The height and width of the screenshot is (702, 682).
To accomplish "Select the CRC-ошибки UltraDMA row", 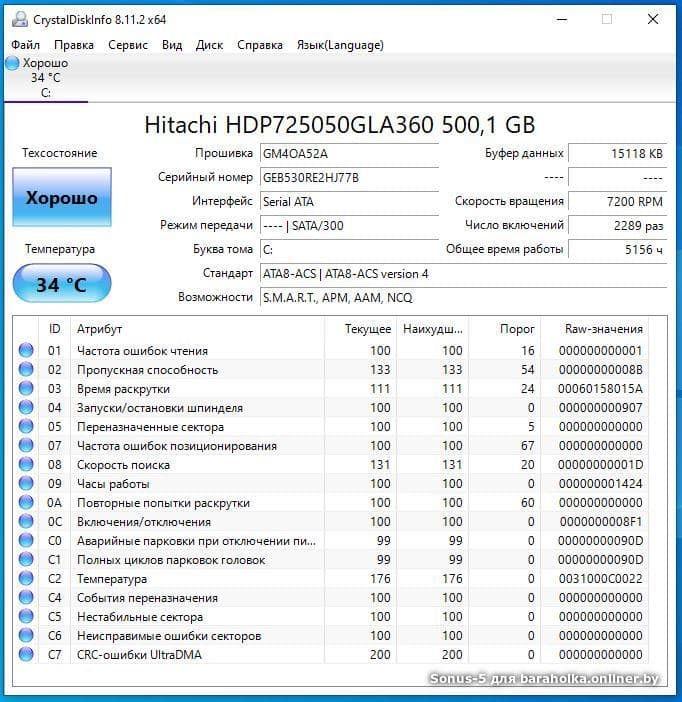I will pos(331,655).
